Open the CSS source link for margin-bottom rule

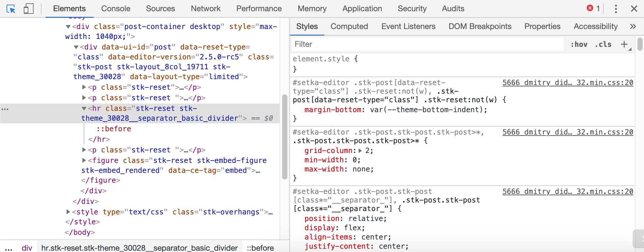tap(568, 82)
